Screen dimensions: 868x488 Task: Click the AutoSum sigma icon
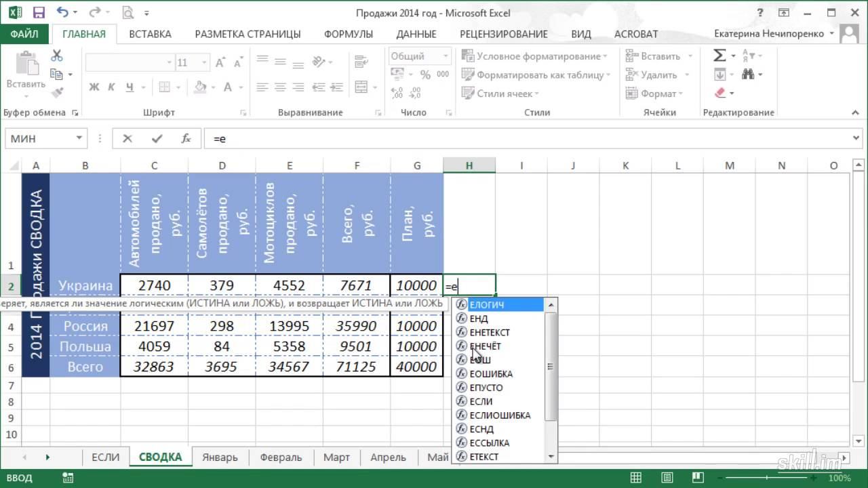719,56
